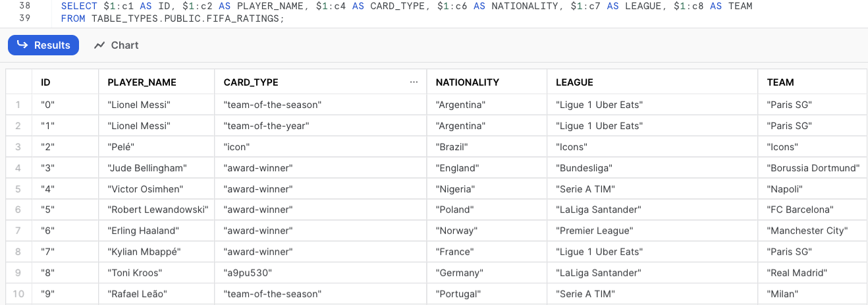
Task: Click the "team-of-the-year" cell
Action: pos(321,125)
